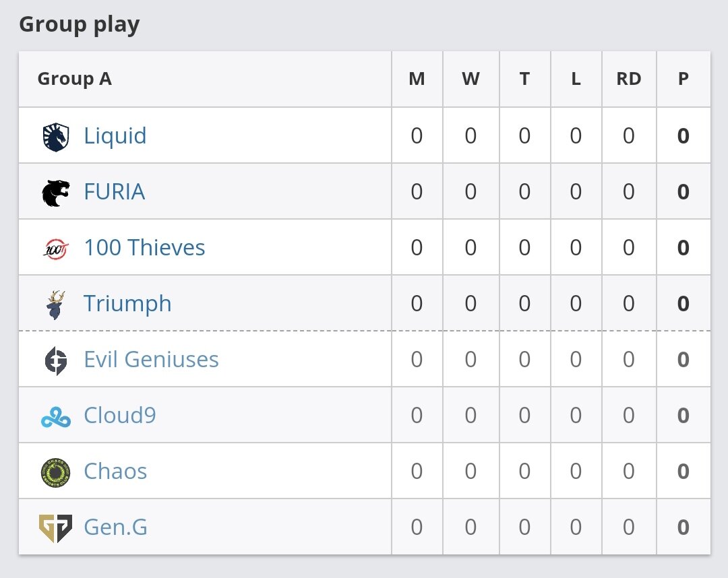This screenshot has height=578, width=728.
Task: Click the Liquid team logo icon
Action: [x=56, y=137]
